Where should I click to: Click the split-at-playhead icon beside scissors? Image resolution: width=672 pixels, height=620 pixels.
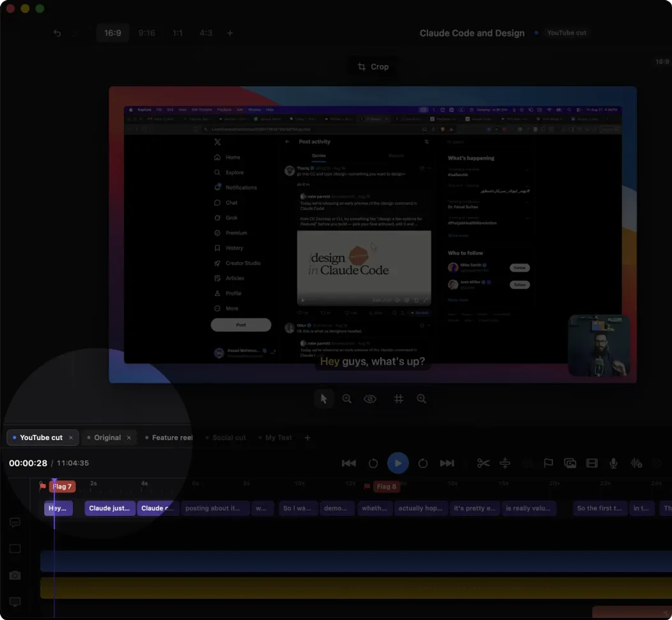point(505,463)
